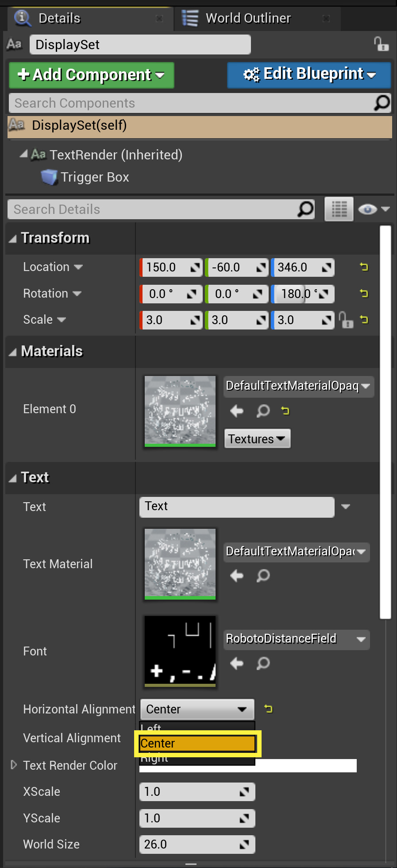Click the Add Component button

[92, 75]
